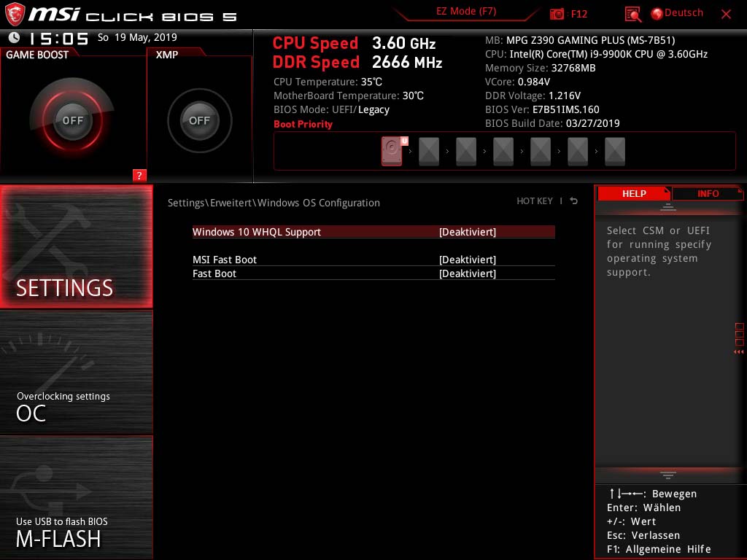Click the red question mark help icon
The image size is (747, 560).
(x=139, y=175)
